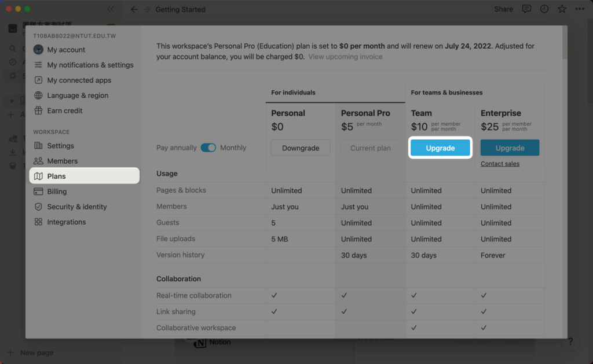Click the Forever version history value
The height and width of the screenshot is (364, 593).
(x=493, y=255)
